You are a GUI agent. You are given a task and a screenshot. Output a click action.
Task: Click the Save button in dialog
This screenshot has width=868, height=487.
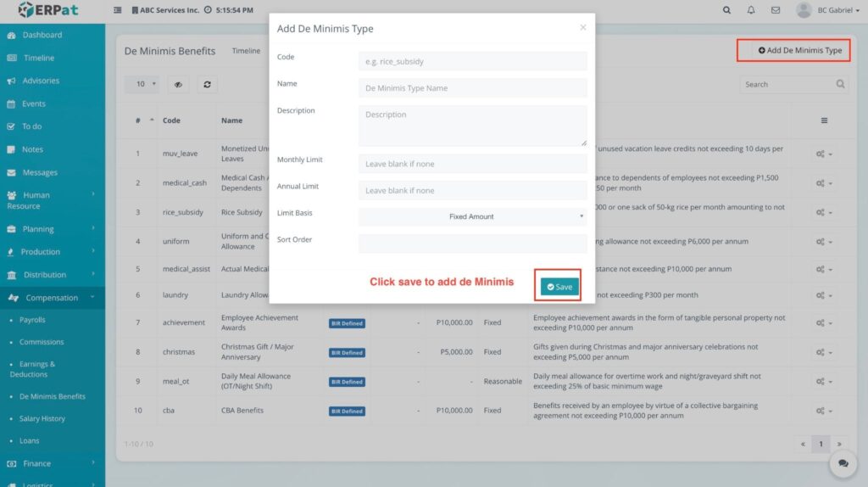coord(559,287)
